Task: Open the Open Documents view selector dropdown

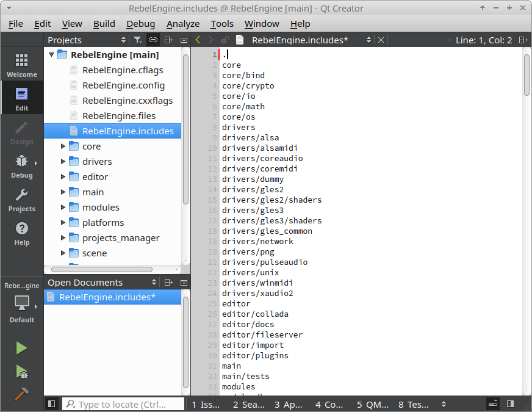Action: pyautogui.click(x=102, y=283)
